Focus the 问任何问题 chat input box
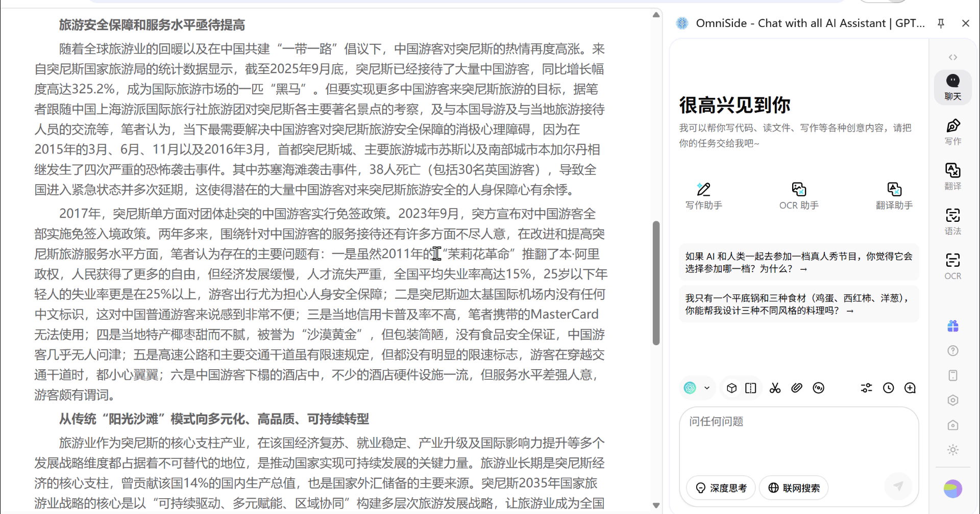Image resolution: width=980 pixels, height=514 pixels. tap(798, 439)
